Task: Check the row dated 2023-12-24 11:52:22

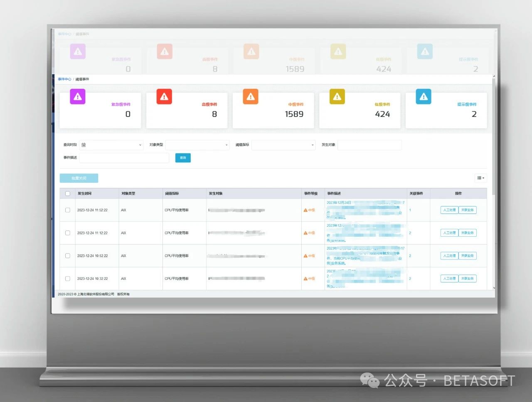Action: tap(68, 210)
